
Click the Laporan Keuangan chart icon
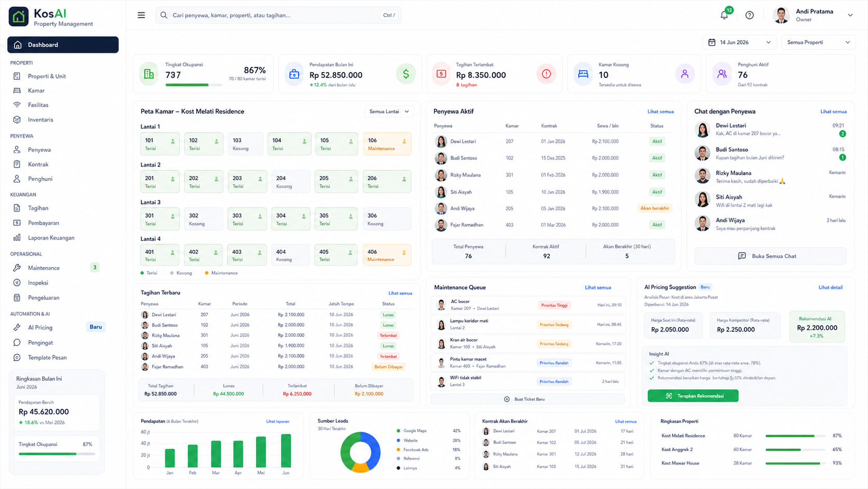pyautogui.click(x=17, y=237)
